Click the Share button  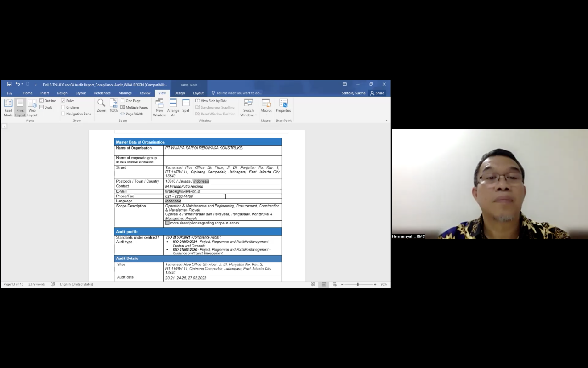pos(377,93)
